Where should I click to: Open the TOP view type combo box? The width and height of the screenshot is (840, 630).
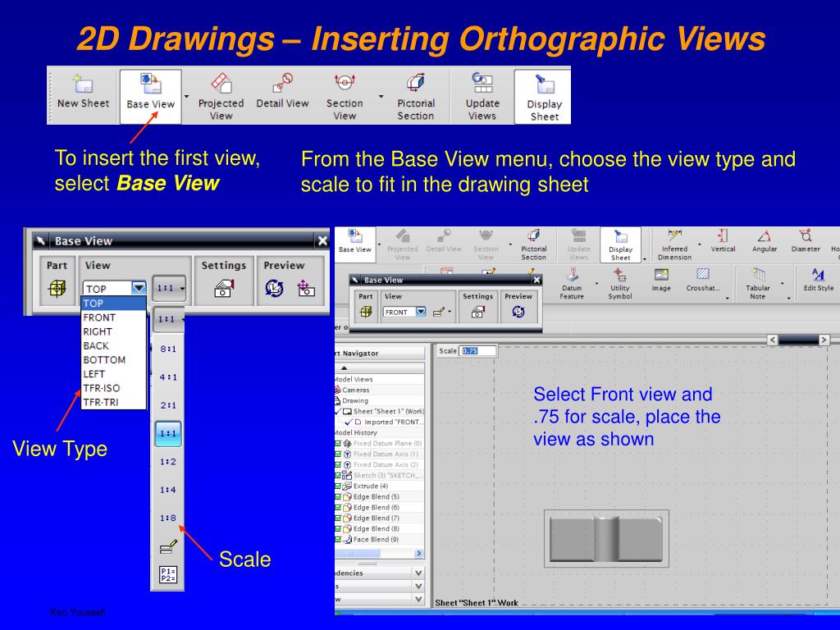(114, 288)
